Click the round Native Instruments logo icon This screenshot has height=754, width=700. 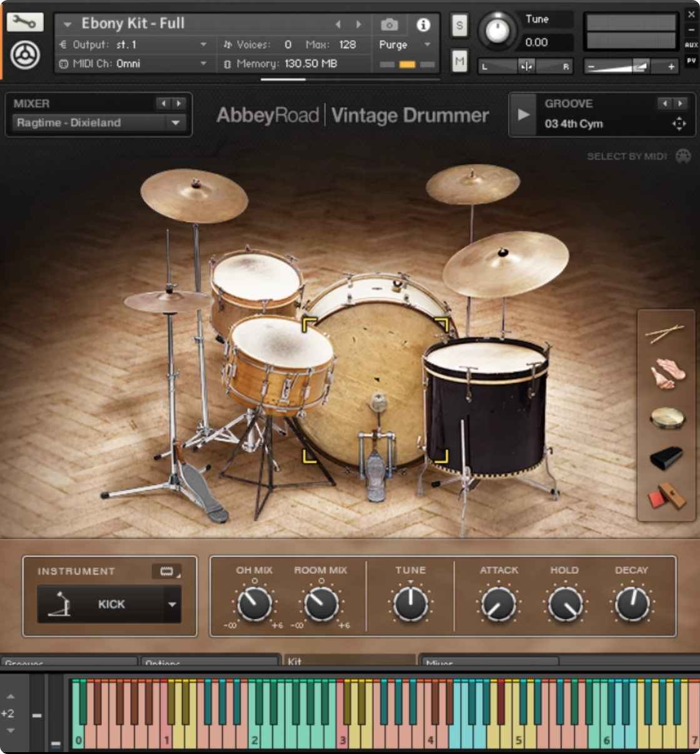pos(25,56)
